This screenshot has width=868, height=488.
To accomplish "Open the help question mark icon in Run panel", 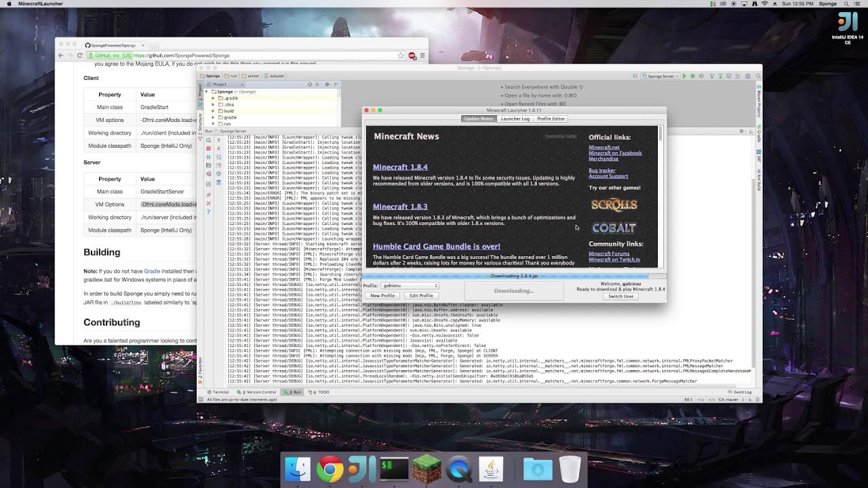I will tap(209, 211).
